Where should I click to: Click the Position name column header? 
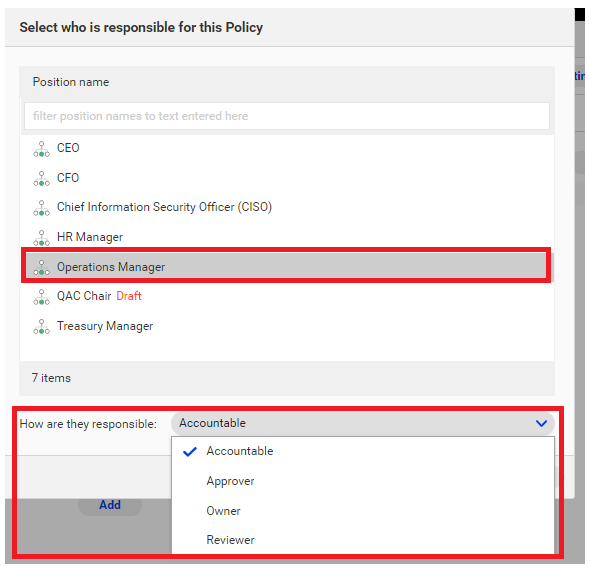(71, 82)
